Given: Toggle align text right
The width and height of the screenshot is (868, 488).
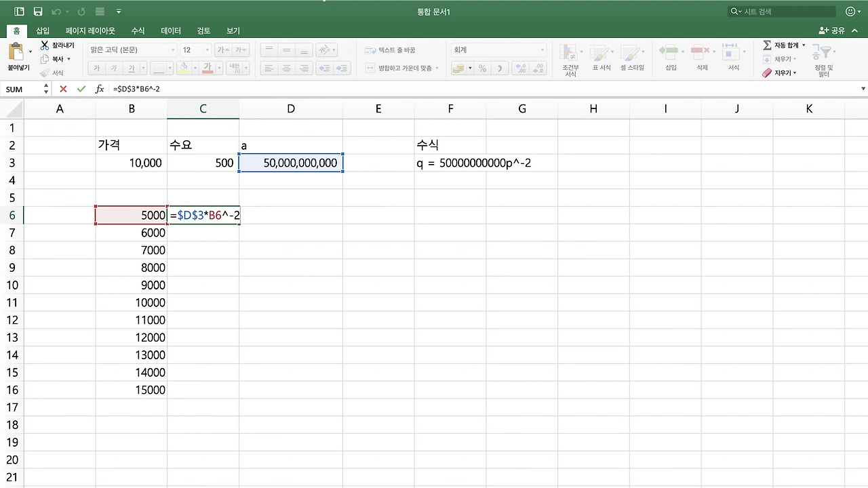Looking at the screenshot, I should [304, 68].
